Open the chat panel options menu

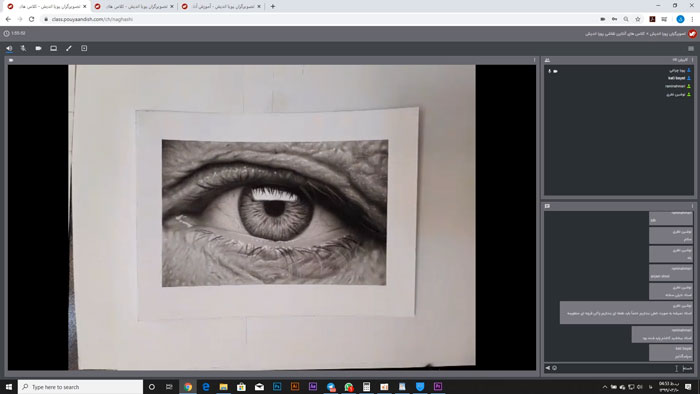[692, 206]
